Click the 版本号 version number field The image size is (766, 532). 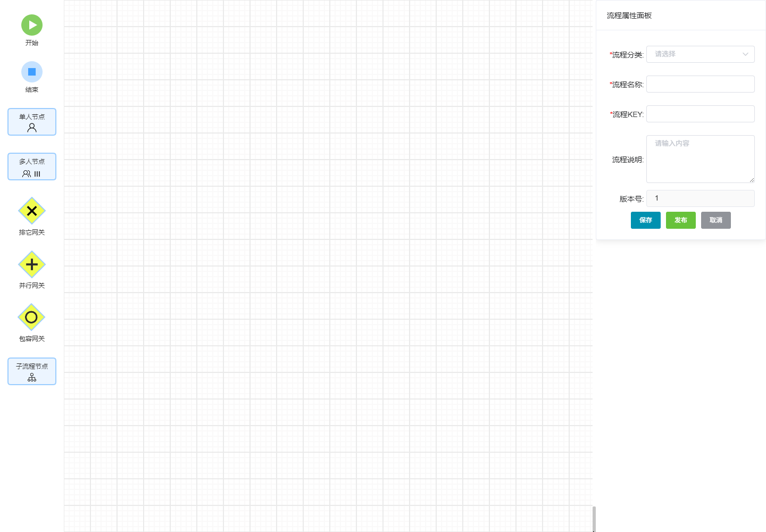click(x=700, y=198)
